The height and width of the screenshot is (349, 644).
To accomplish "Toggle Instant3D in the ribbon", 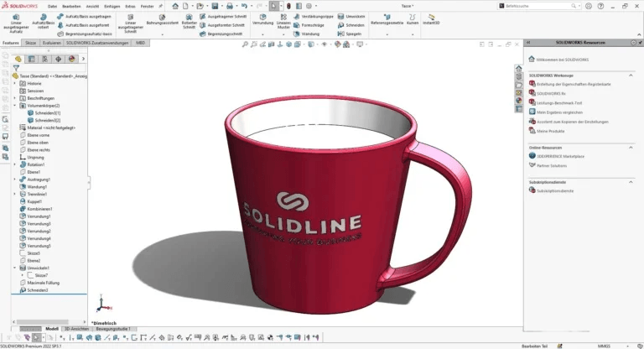I will [x=431, y=20].
